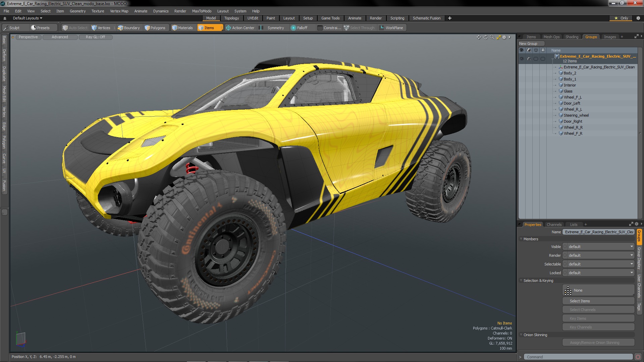This screenshot has height=362, width=644.
Task: Open the Visible default dropdown
Action: [598, 247]
